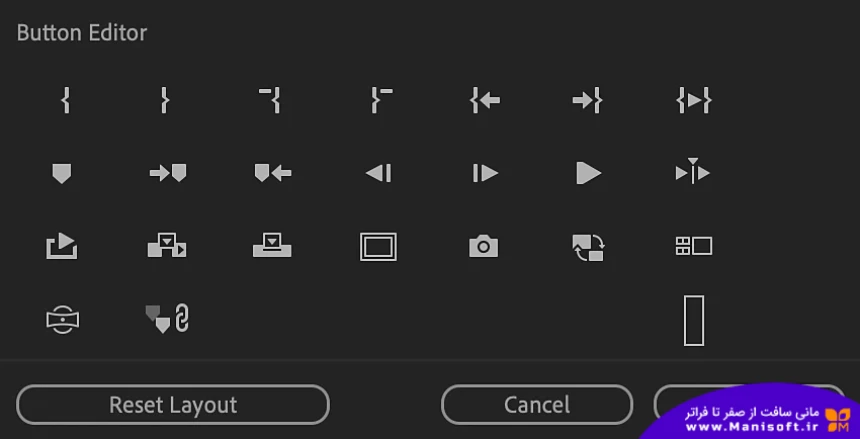
Task: Click the Play button icon
Action: (589, 173)
